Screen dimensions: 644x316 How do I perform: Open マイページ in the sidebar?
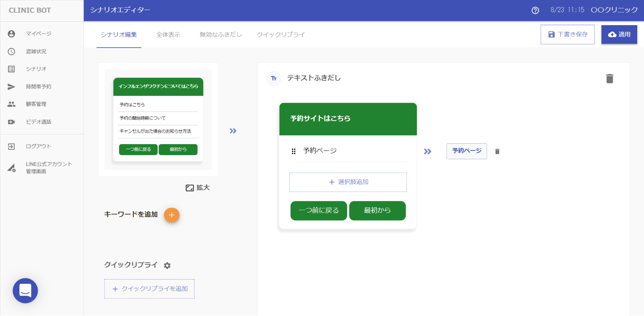(39, 34)
